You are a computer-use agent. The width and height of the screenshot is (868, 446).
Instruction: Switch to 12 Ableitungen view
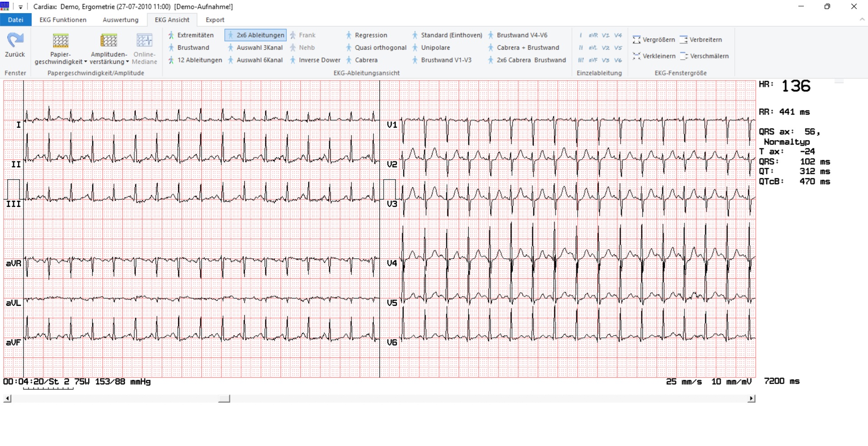195,60
